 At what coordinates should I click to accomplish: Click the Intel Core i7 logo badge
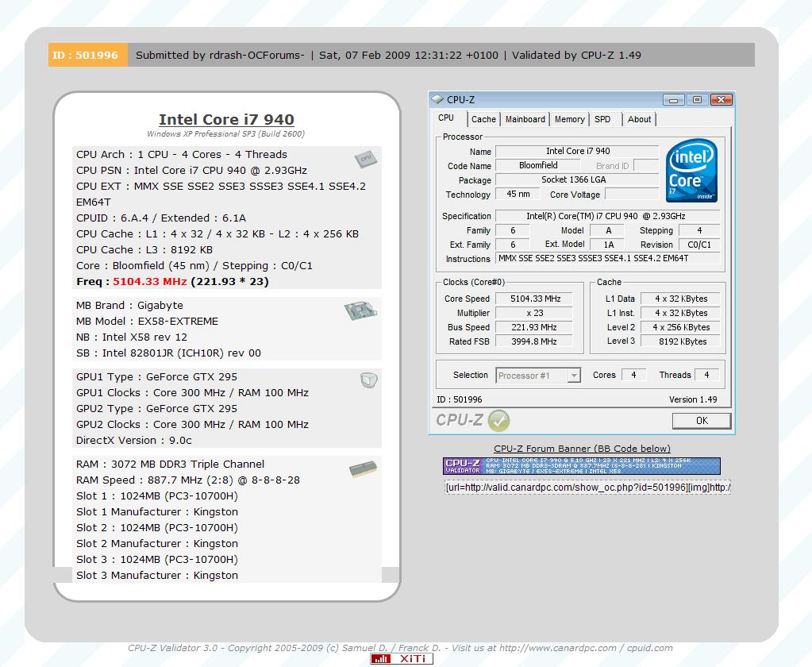[691, 171]
